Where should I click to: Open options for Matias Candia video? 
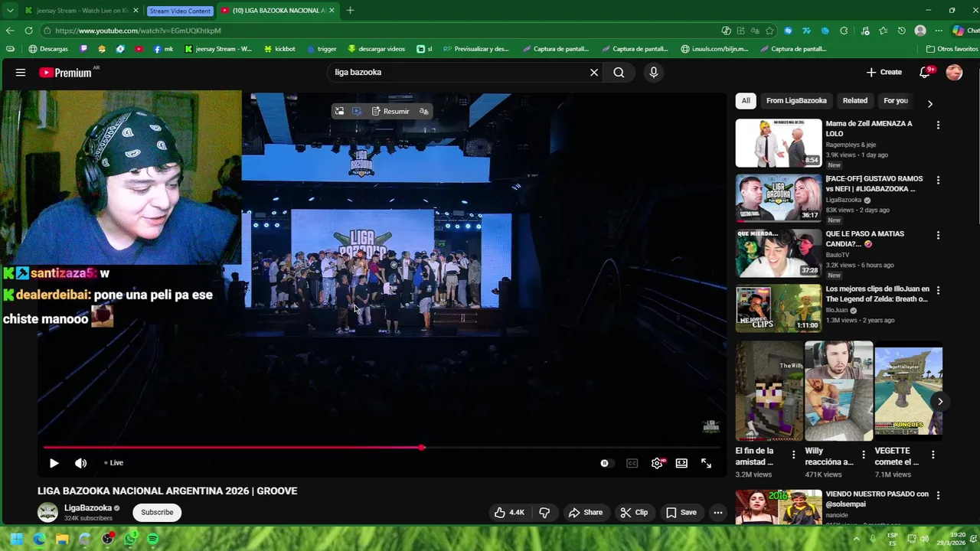click(938, 235)
